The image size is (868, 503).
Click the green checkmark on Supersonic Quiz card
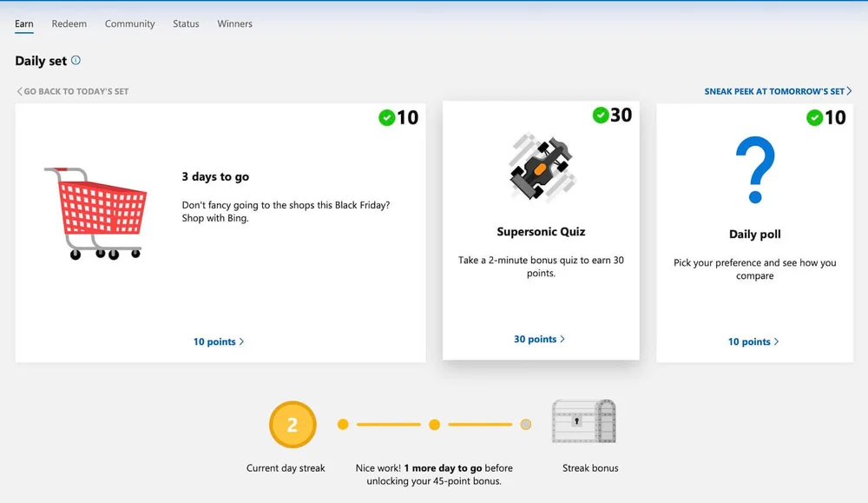click(601, 114)
